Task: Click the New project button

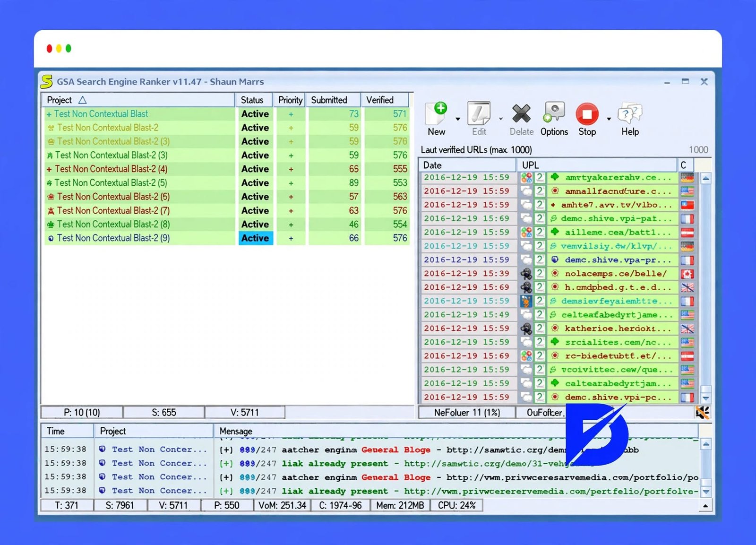Action: click(437, 119)
